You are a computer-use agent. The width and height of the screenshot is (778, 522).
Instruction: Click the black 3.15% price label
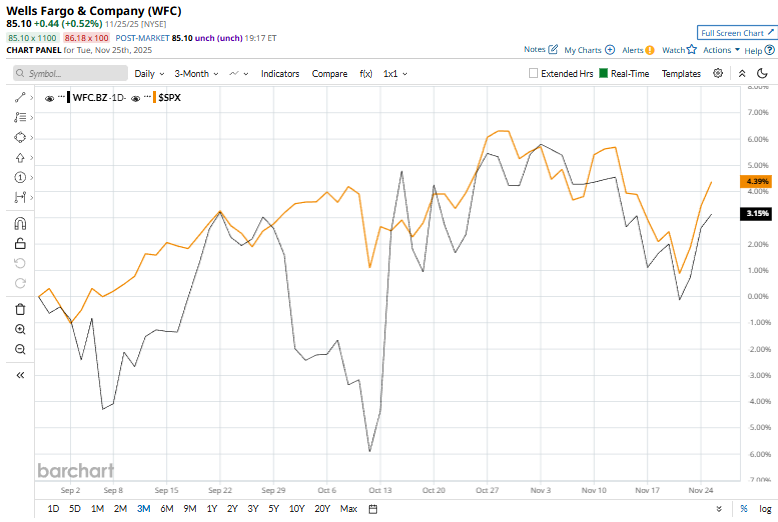coord(756,214)
